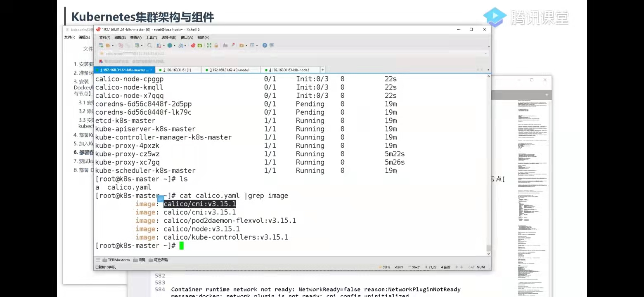Click the highlighted calico/cni:v3.15.1 text

pyautogui.click(x=199, y=204)
